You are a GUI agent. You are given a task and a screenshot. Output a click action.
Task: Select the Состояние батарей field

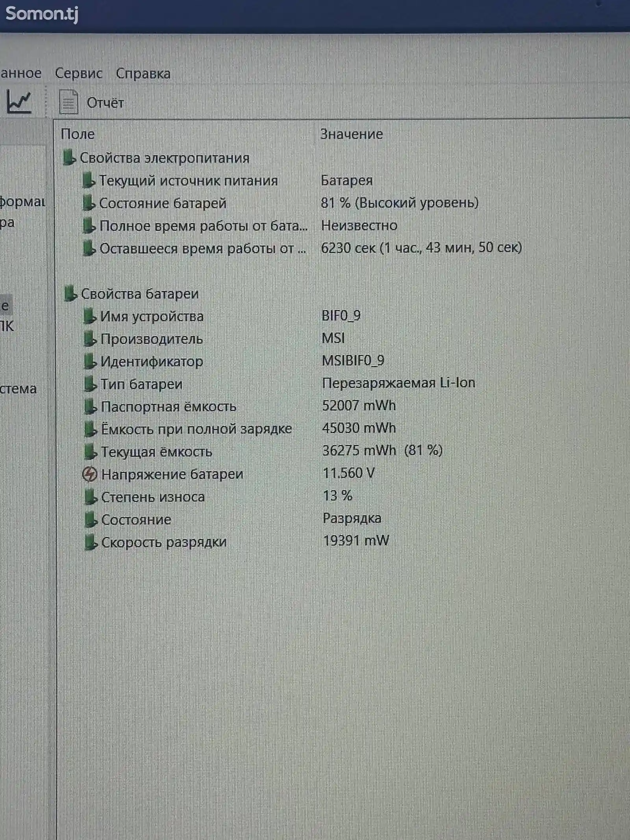163,203
